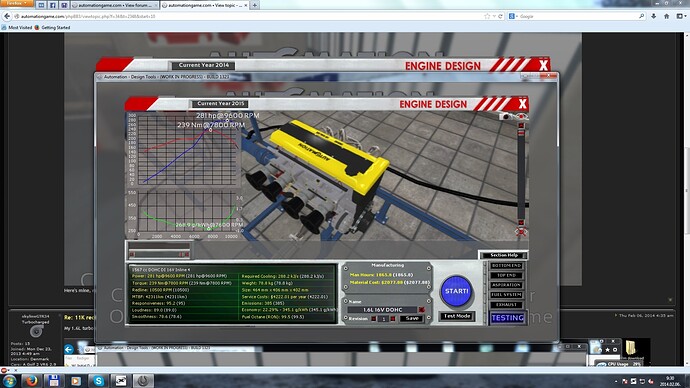Open a new browser tab with plus button
Image resolution: width=690 pixels, height=388 pixels.
point(254,5)
